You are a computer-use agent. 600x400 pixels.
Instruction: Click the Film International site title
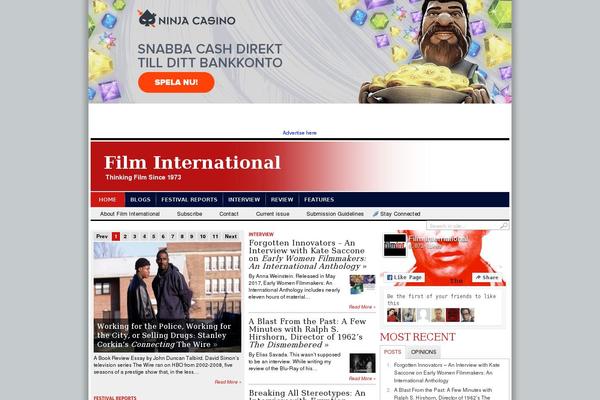pos(192,162)
